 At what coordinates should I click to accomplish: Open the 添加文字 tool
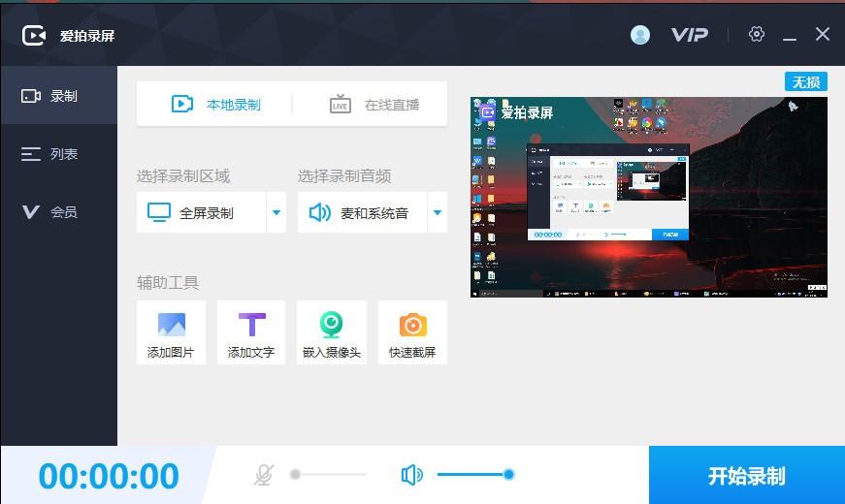251,332
